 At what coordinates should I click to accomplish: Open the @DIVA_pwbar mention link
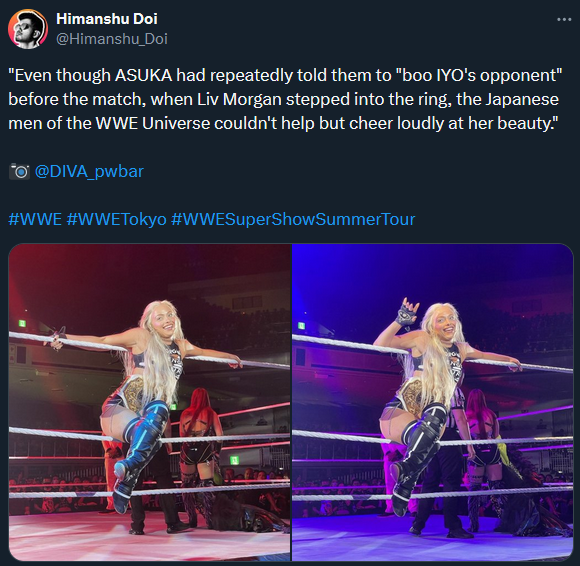tap(89, 171)
